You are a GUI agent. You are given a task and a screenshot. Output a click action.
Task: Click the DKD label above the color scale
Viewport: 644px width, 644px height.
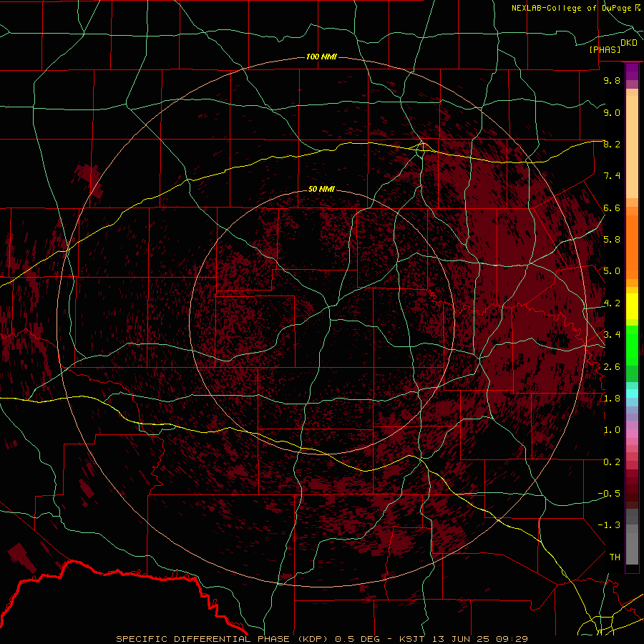(x=629, y=43)
